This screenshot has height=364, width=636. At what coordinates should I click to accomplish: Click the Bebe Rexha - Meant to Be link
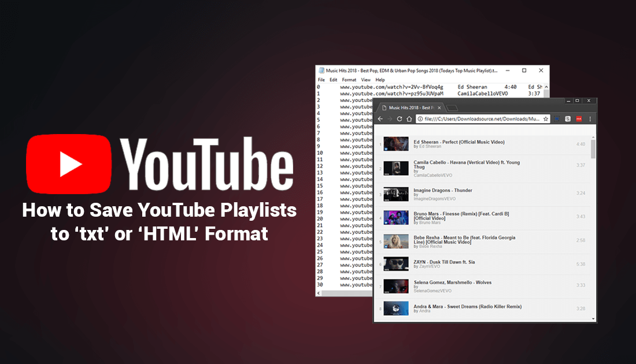464,240
